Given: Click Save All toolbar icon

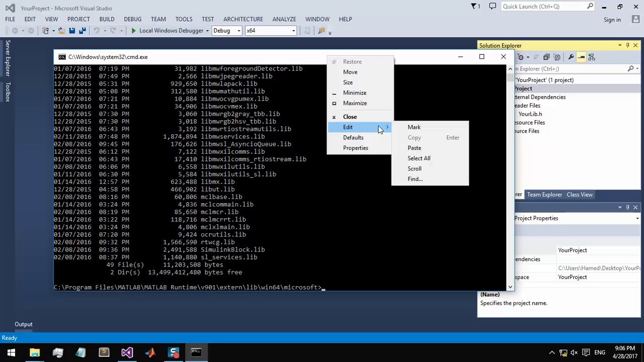Looking at the screenshot, I should tap(82, 31).
